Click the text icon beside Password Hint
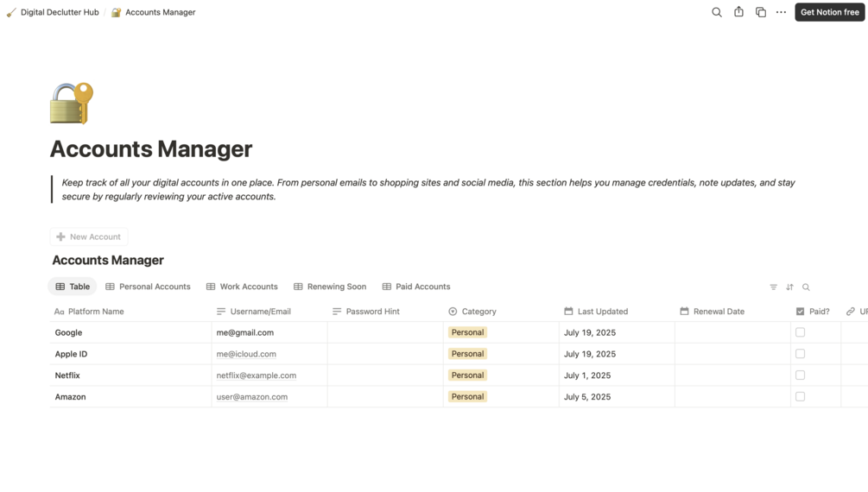Image resolution: width=868 pixels, height=492 pixels. 337,312
